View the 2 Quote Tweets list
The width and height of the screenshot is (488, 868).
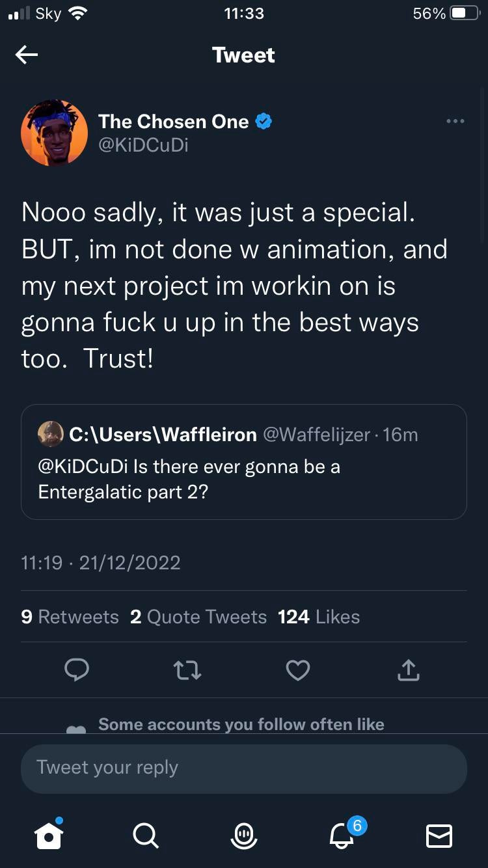198,616
